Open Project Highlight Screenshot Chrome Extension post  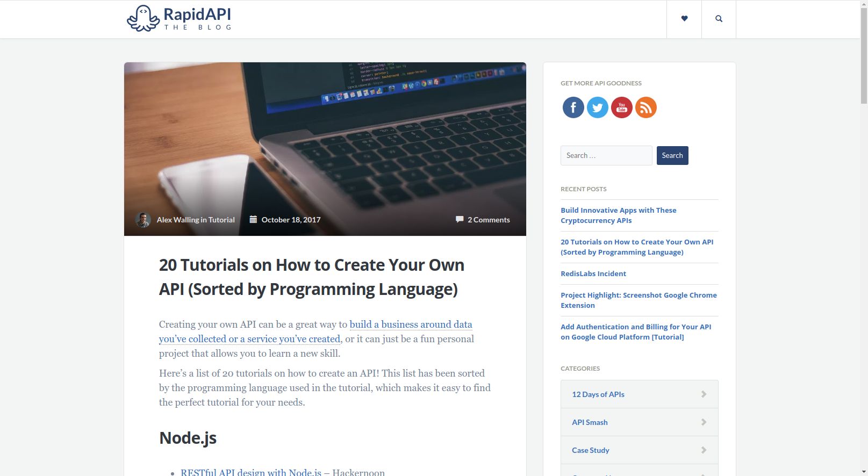pos(639,300)
